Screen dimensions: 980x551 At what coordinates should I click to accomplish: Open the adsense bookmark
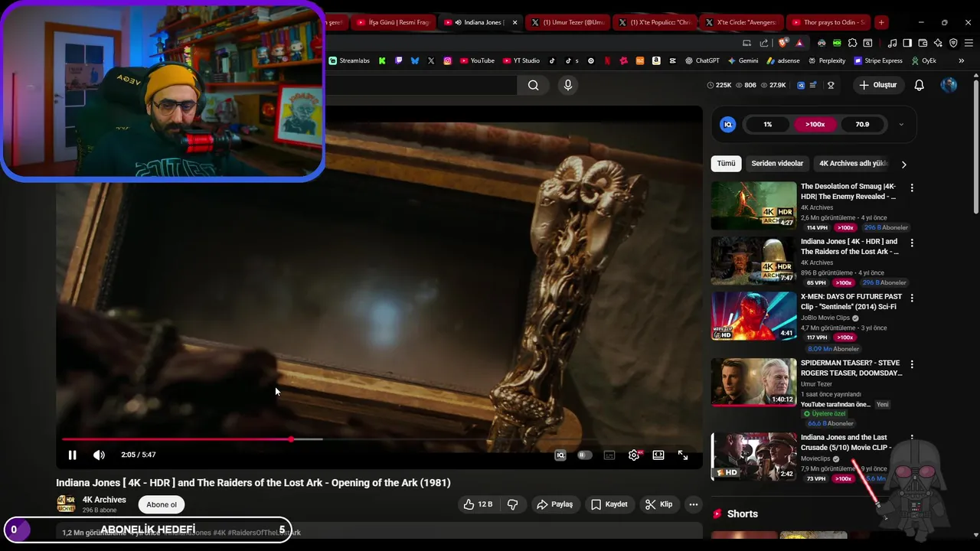click(782, 60)
